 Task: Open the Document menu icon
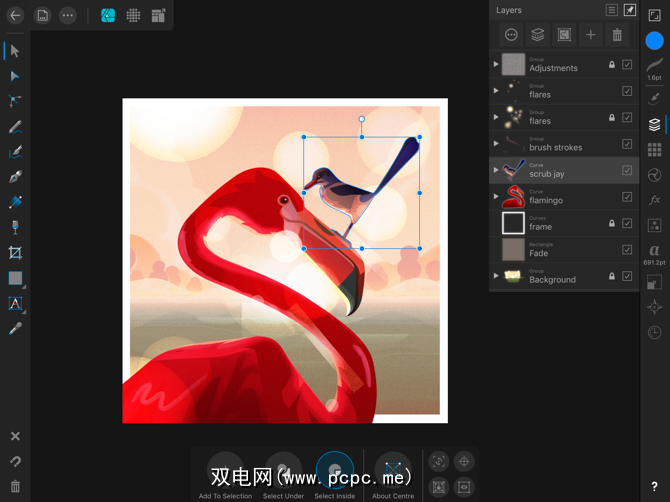coord(42,16)
